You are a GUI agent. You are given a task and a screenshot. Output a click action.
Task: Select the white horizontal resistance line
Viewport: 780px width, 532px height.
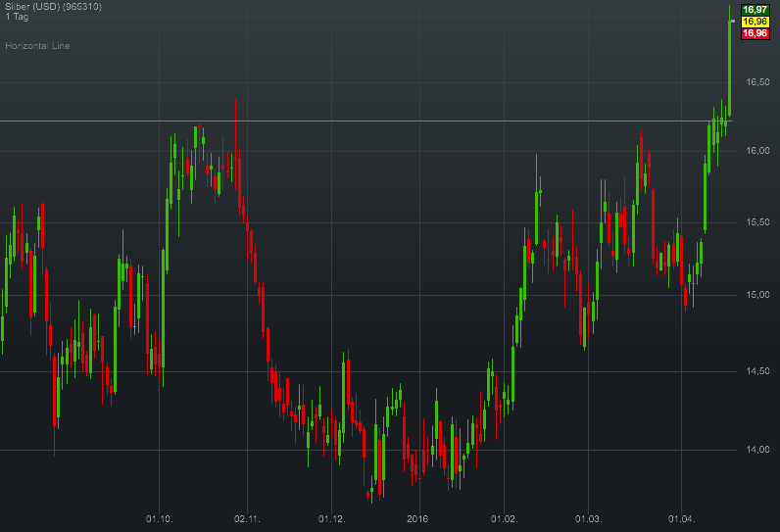(x=366, y=121)
